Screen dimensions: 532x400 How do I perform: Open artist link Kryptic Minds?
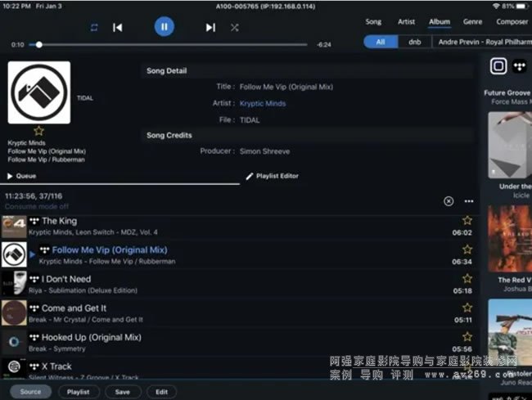(263, 104)
